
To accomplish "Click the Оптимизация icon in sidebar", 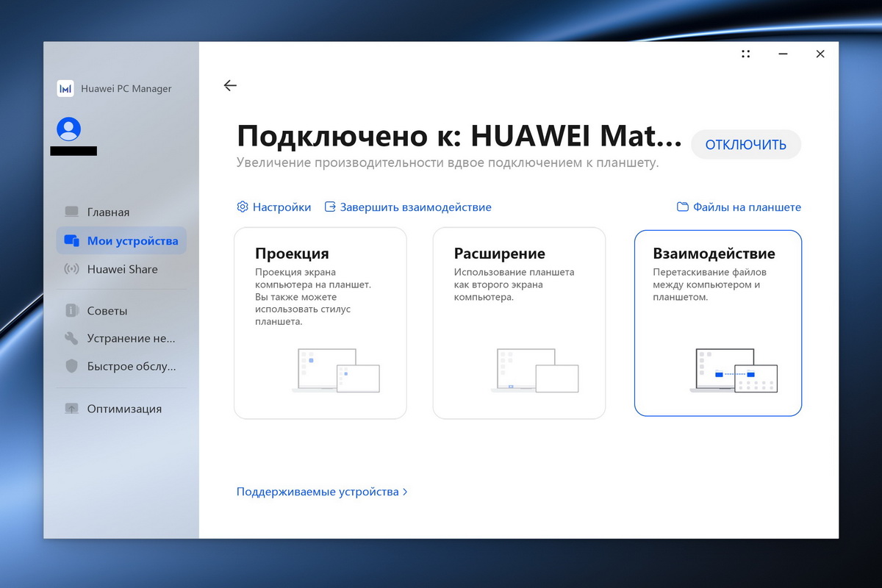I will coord(71,409).
